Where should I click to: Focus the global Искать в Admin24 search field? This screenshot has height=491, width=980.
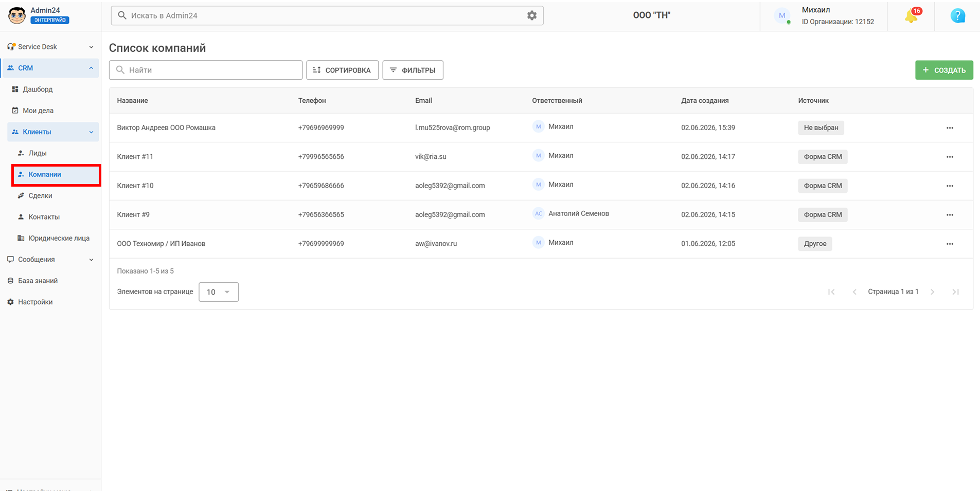pos(327,15)
